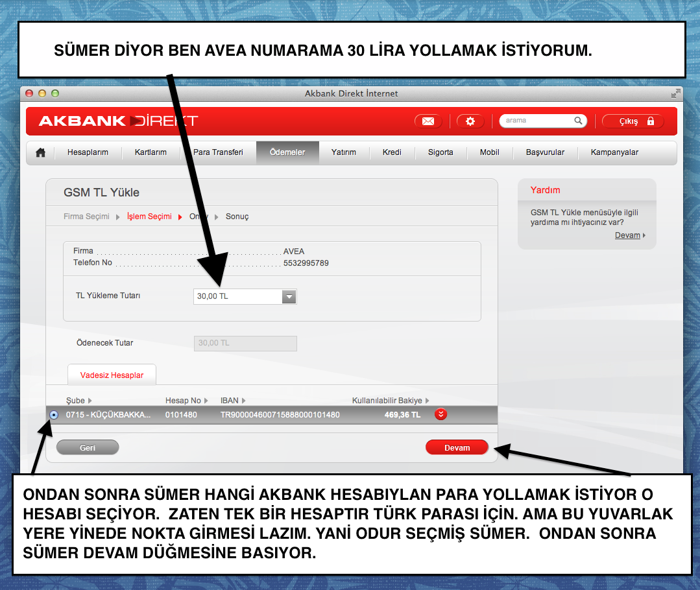Open the Para Transferi menu

tap(218, 152)
